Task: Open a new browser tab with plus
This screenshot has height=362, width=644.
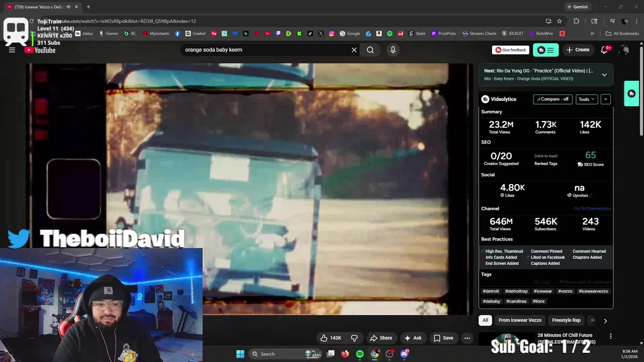Action: [x=89, y=7]
